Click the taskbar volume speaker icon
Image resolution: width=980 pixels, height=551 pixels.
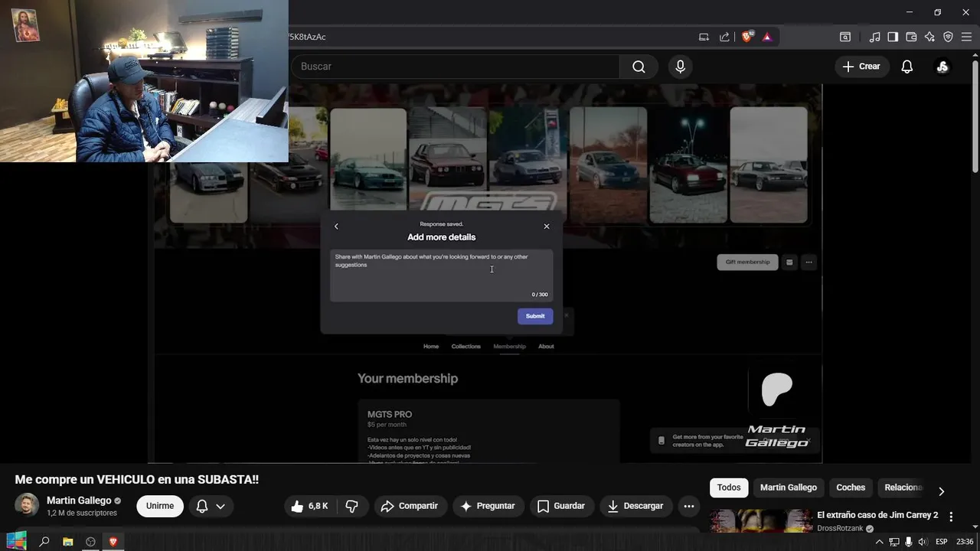click(x=923, y=542)
